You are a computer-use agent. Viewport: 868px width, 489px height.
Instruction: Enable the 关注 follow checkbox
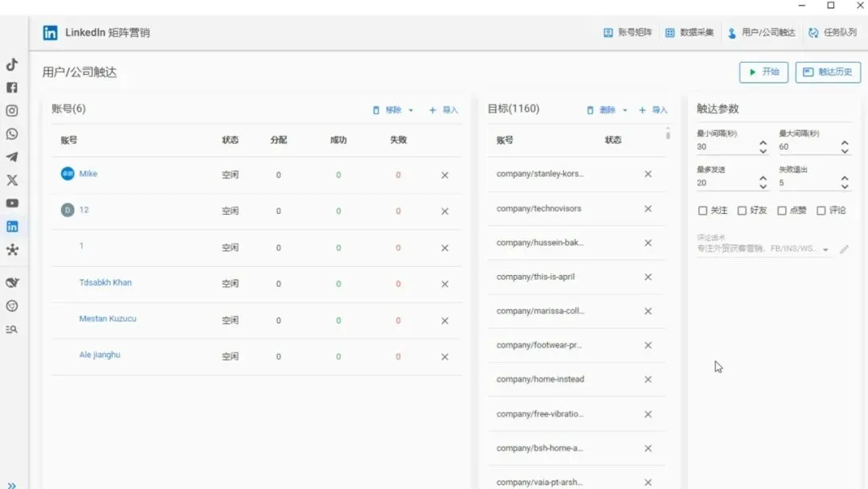[x=702, y=211]
